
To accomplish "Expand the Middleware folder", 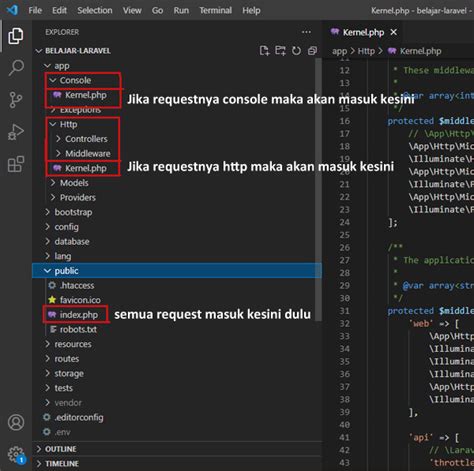I will 177,154.
